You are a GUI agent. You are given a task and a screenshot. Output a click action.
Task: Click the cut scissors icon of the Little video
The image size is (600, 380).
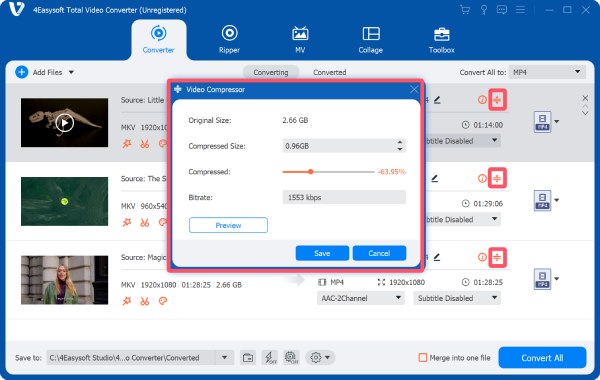(145, 144)
